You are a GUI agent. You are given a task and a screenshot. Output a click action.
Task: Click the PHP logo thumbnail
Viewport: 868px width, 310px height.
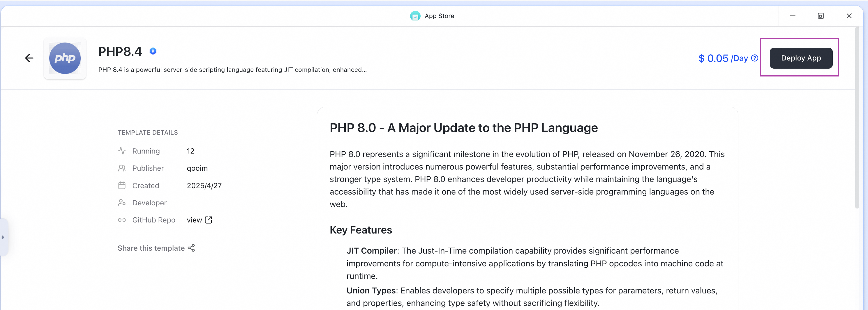(x=65, y=58)
